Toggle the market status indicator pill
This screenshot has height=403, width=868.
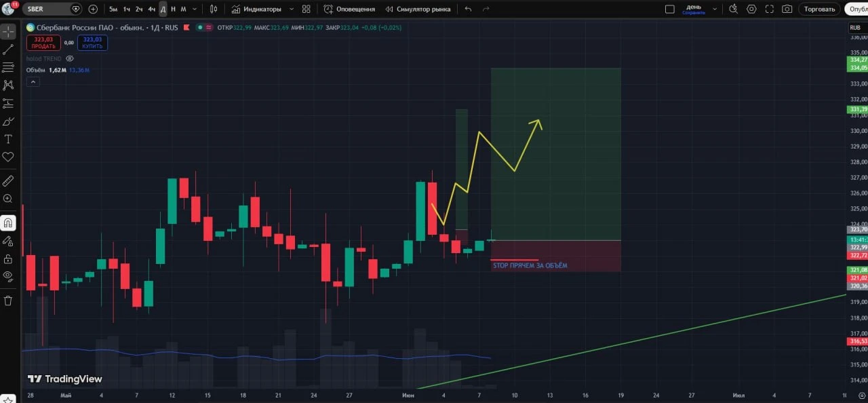point(203,28)
